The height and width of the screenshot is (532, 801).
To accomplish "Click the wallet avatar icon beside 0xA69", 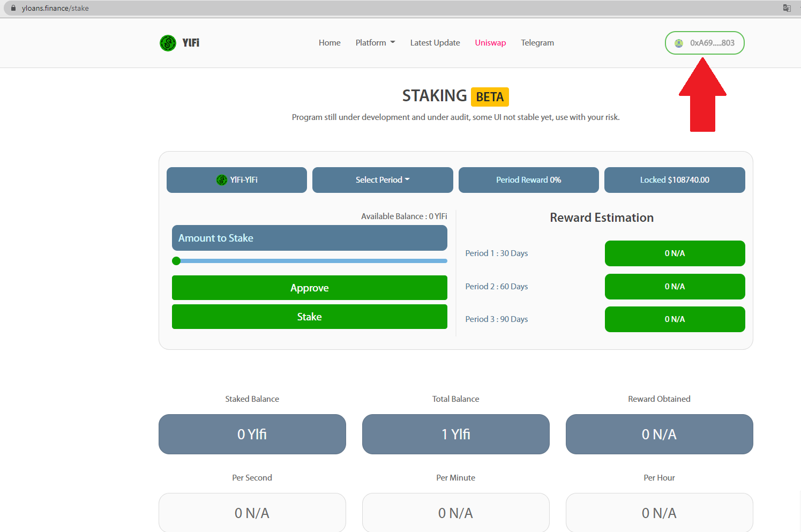I will 679,43.
